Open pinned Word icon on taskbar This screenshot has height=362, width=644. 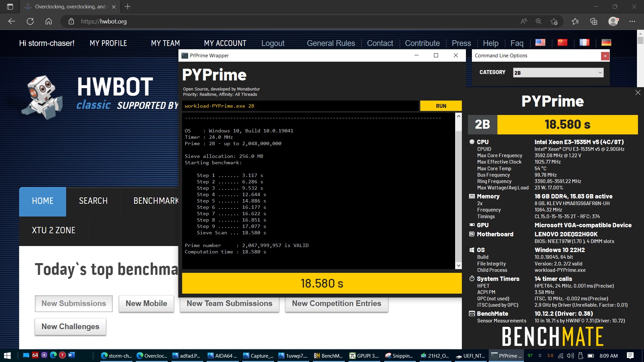click(x=71, y=355)
